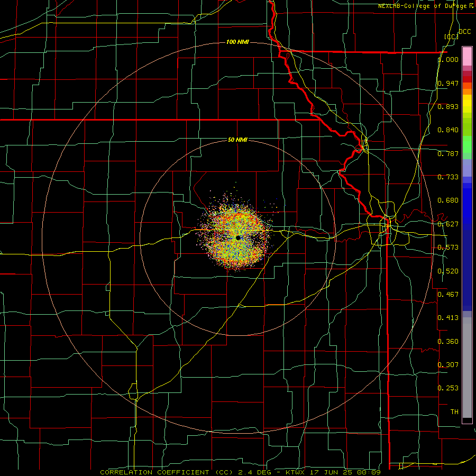
Task: Click the 0.893 color scale value
Action: tap(448, 106)
